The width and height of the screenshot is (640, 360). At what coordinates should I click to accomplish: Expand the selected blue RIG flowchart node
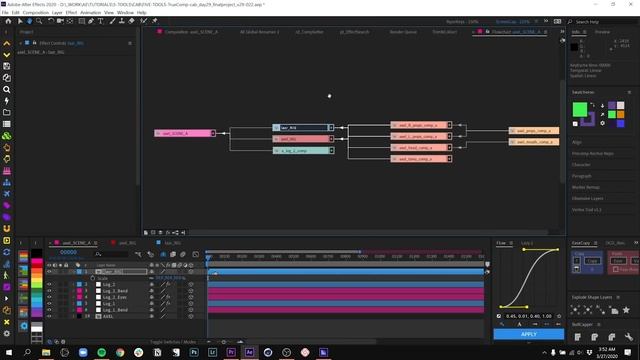[331, 128]
